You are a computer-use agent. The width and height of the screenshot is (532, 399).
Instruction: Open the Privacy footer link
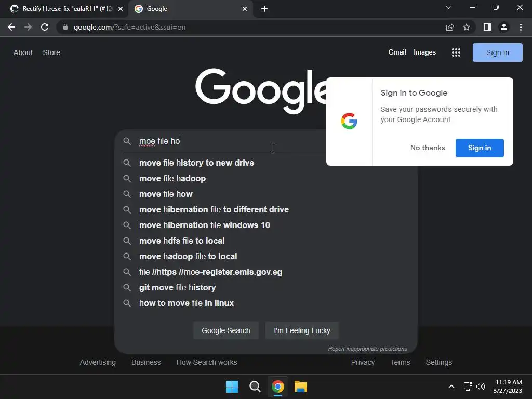(363, 362)
